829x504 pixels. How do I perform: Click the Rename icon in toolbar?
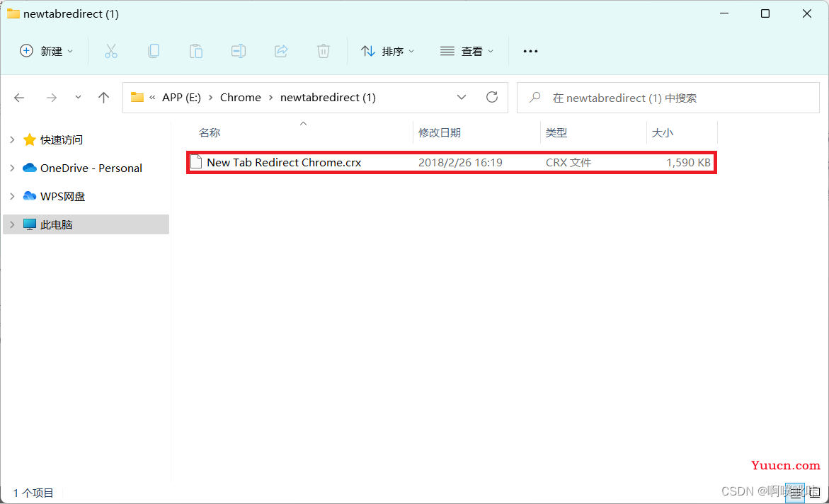(239, 51)
